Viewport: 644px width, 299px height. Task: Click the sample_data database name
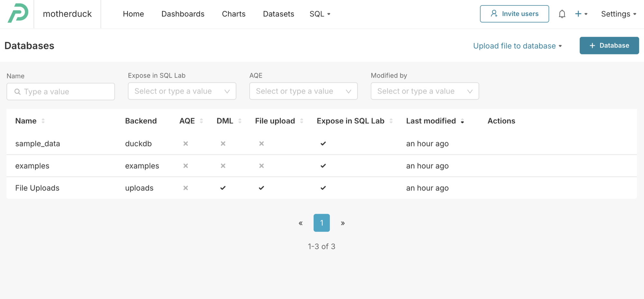coord(38,144)
